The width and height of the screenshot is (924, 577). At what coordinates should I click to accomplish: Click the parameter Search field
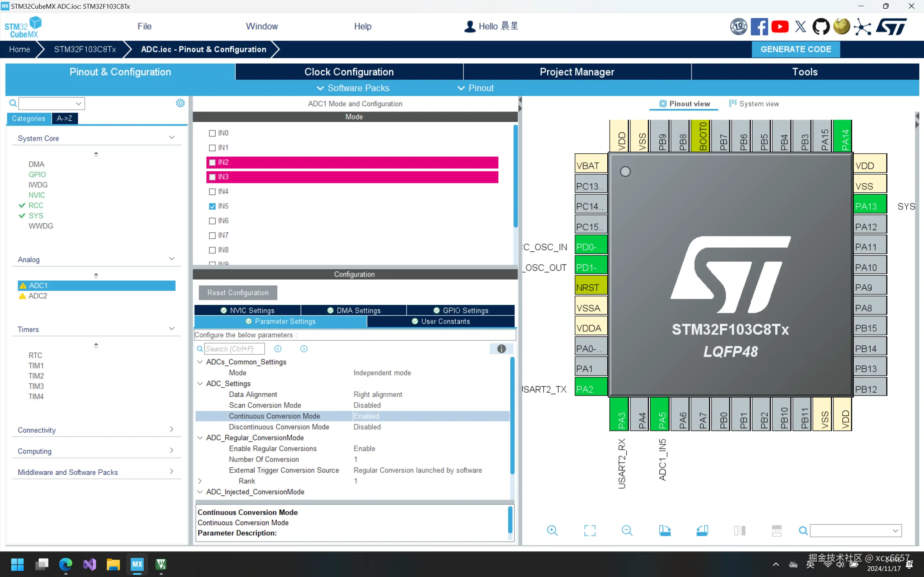(234, 349)
